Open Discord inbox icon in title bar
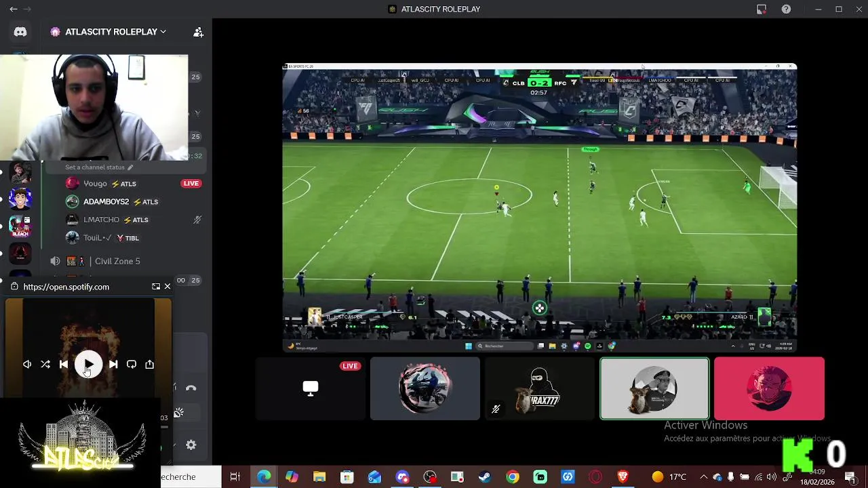Viewport: 868px width, 488px height. coord(762,9)
